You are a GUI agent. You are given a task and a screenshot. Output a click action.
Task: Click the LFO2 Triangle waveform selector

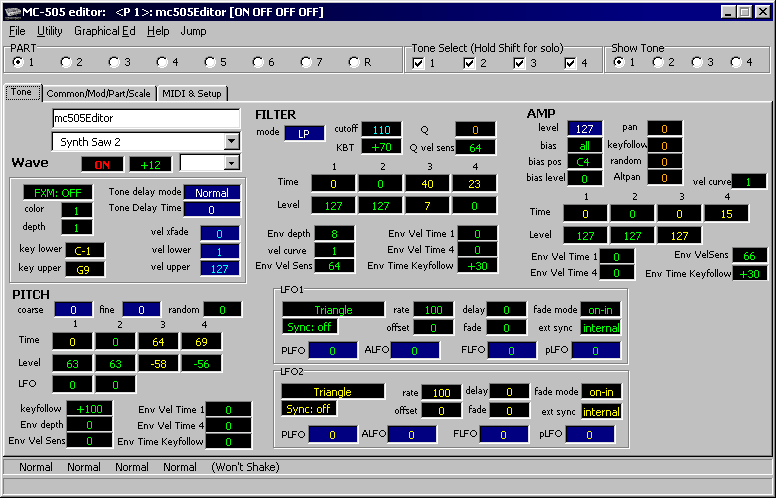click(x=333, y=392)
